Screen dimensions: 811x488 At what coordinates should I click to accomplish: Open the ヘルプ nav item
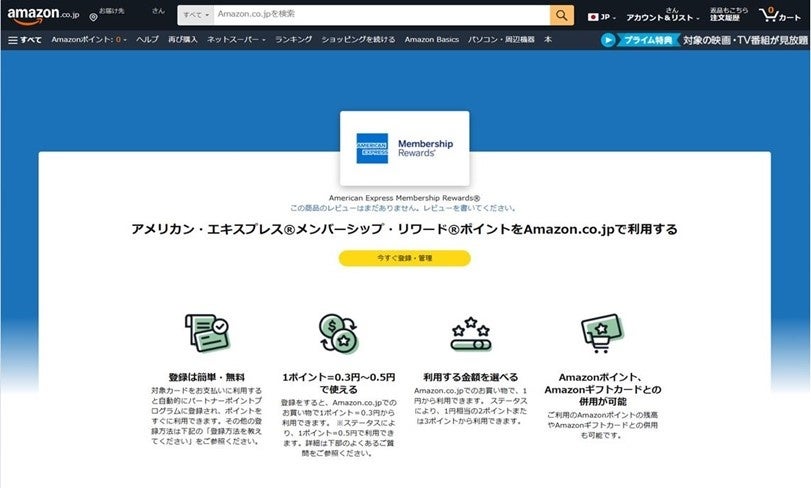click(x=147, y=40)
